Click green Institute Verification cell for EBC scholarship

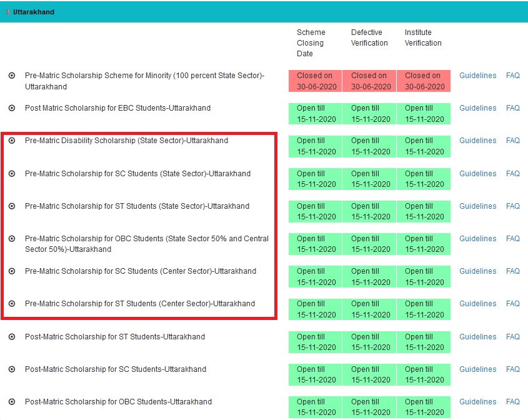point(423,114)
